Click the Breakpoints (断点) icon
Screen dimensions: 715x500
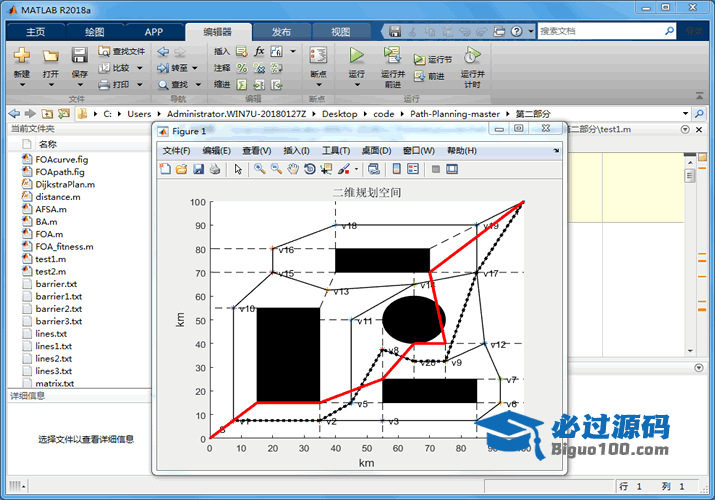[318, 56]
